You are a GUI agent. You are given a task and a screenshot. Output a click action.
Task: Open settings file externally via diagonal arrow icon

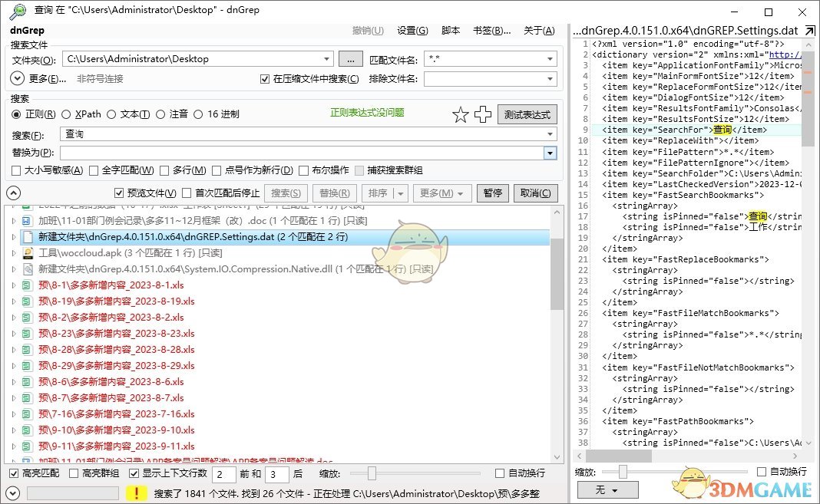tap(809, 31)
